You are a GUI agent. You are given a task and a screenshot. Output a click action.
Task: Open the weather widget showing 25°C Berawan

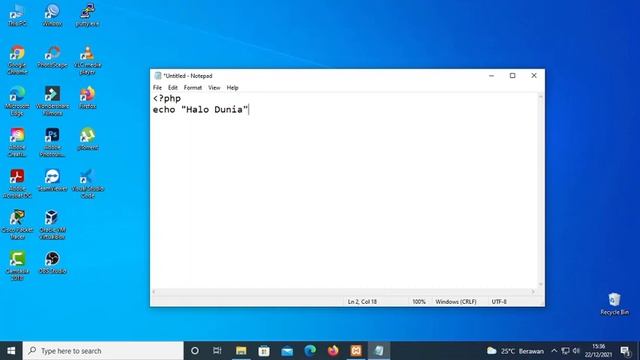click(515, 351)
